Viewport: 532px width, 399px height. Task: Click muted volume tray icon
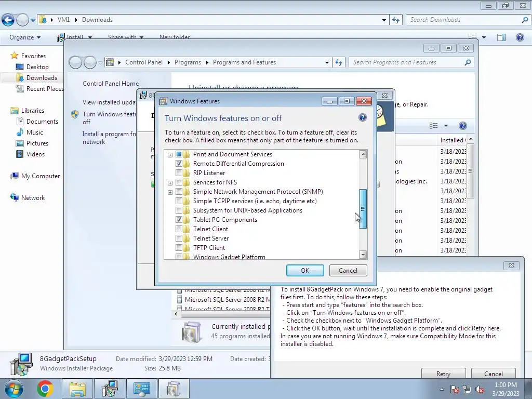click(x=480, y=390)
